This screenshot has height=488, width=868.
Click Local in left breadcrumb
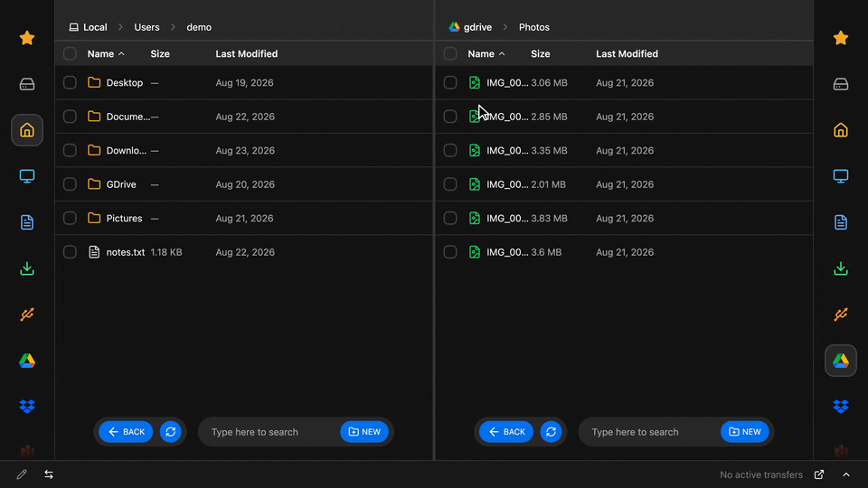pyautogui.click(x=88, y=27)
